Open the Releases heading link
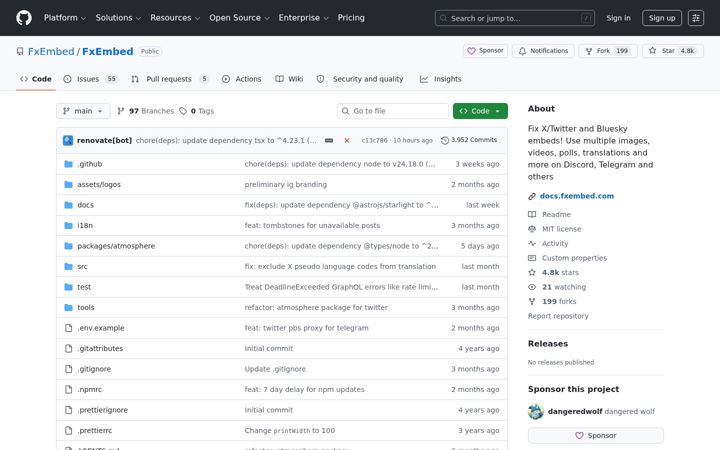This screenshot has height=450, width=720. click(548, 344)
